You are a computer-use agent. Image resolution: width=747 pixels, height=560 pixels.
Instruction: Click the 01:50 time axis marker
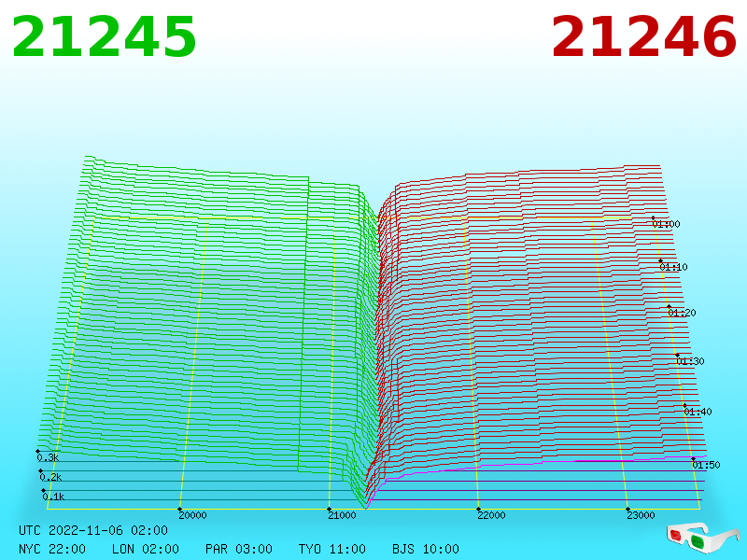point(706,465)
